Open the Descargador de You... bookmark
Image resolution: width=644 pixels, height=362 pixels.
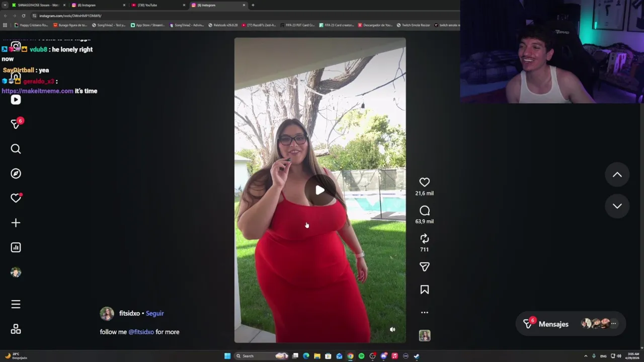375,25
